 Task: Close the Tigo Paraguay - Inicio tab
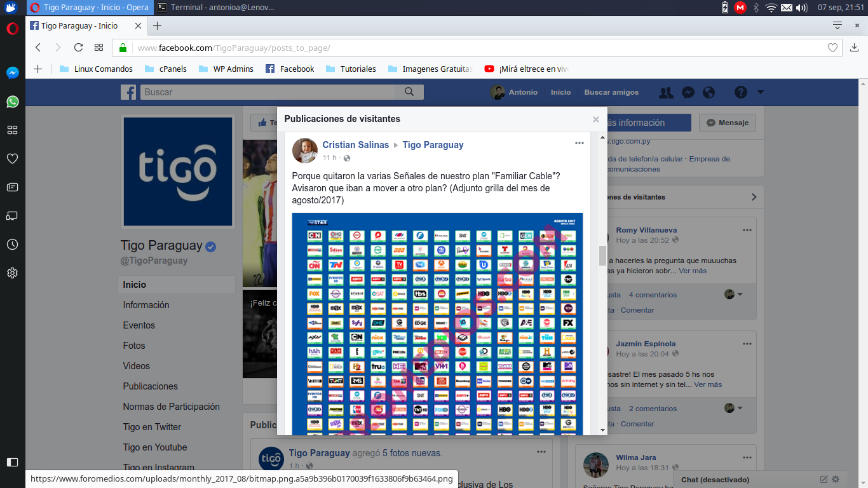point(139,26)
